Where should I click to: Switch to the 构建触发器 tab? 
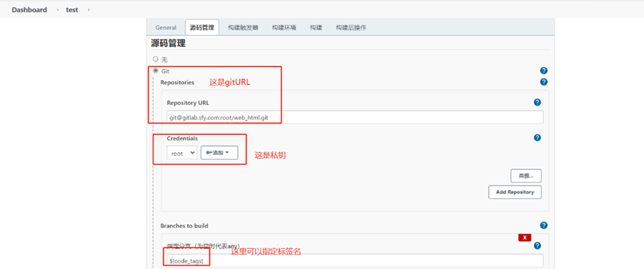(x=243, y=28)
